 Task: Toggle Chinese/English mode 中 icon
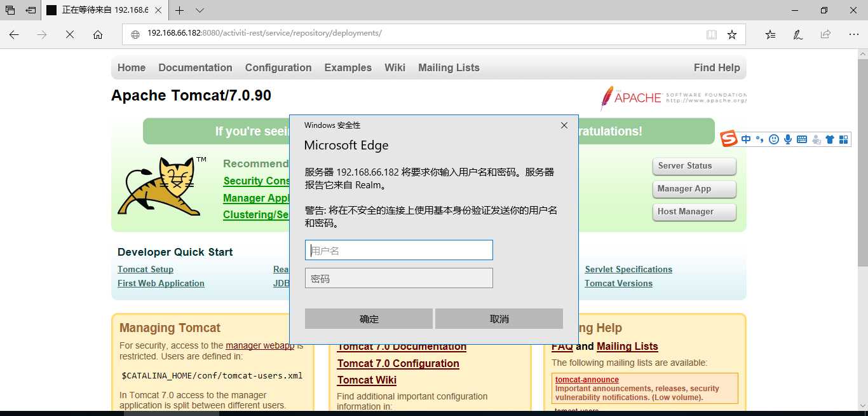[x=746, y=139]
